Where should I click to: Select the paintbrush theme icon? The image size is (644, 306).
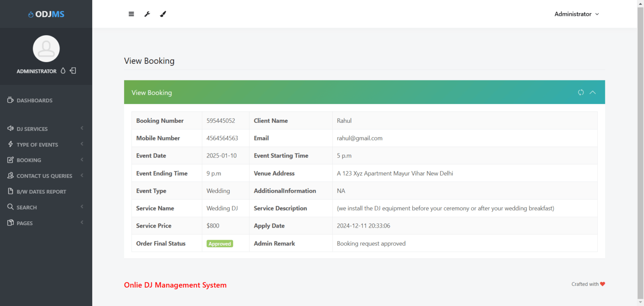163,14
